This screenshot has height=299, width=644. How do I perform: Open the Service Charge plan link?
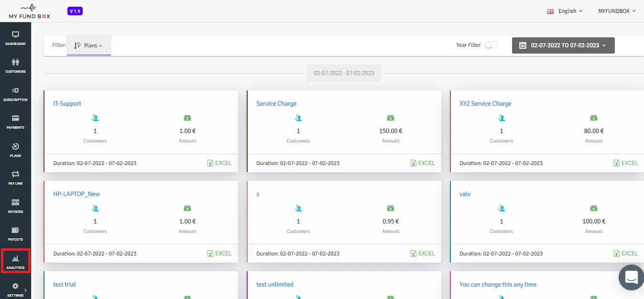276,103
